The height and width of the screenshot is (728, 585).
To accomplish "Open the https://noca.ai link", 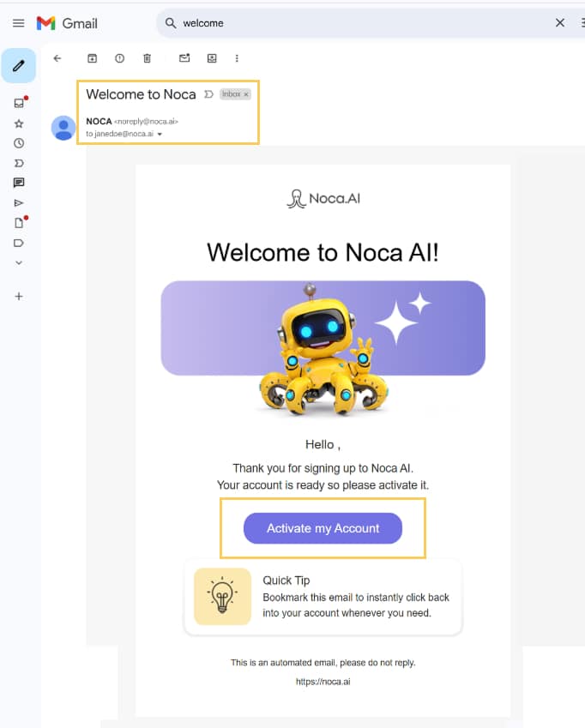I will [323, 682].
